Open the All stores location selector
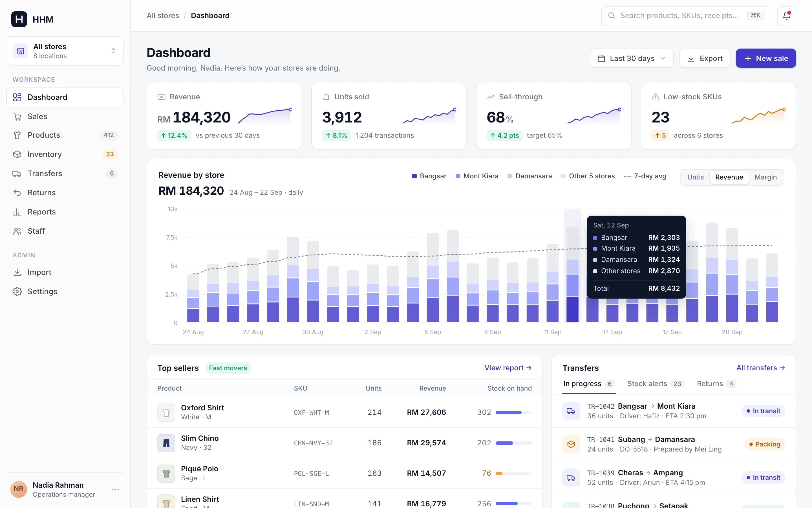The height and width of the screenshot is (508, 812). coord(65,51)
